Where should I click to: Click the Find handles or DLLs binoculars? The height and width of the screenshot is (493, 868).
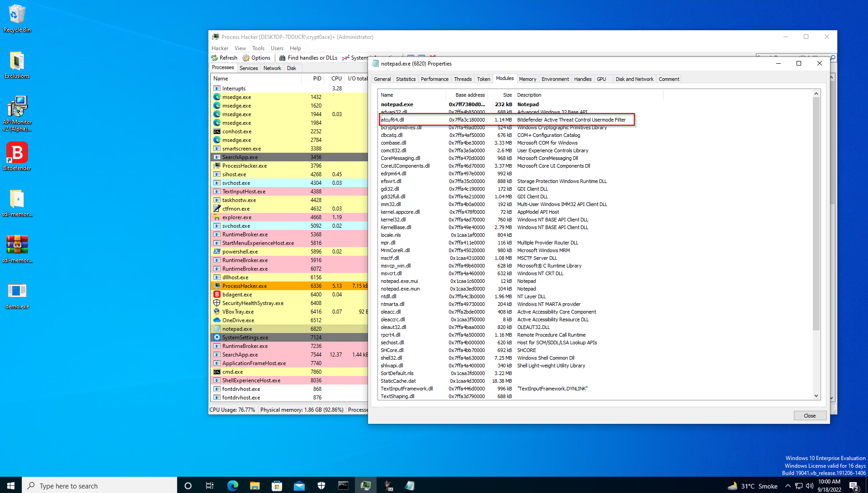(x=283, y=58)
